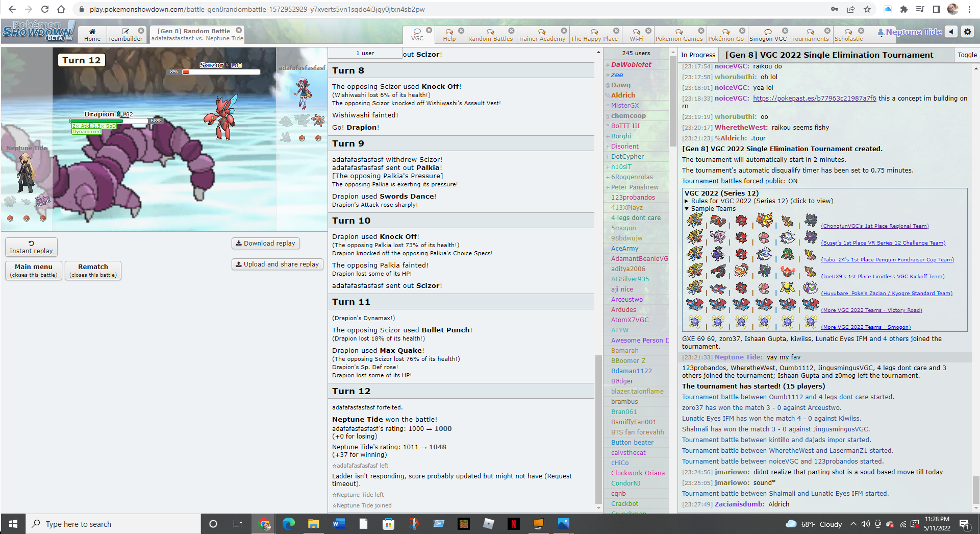The width and height of the screenshot is (980, 534).
Task: Open More VGC 2022 Teams - Victory Road
Action: click(x=871, y=310)
